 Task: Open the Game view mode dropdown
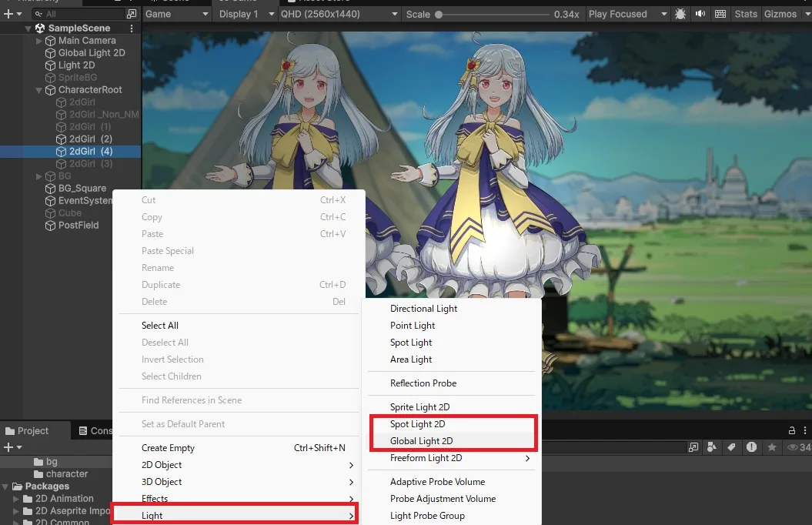(x=176, y=14)
